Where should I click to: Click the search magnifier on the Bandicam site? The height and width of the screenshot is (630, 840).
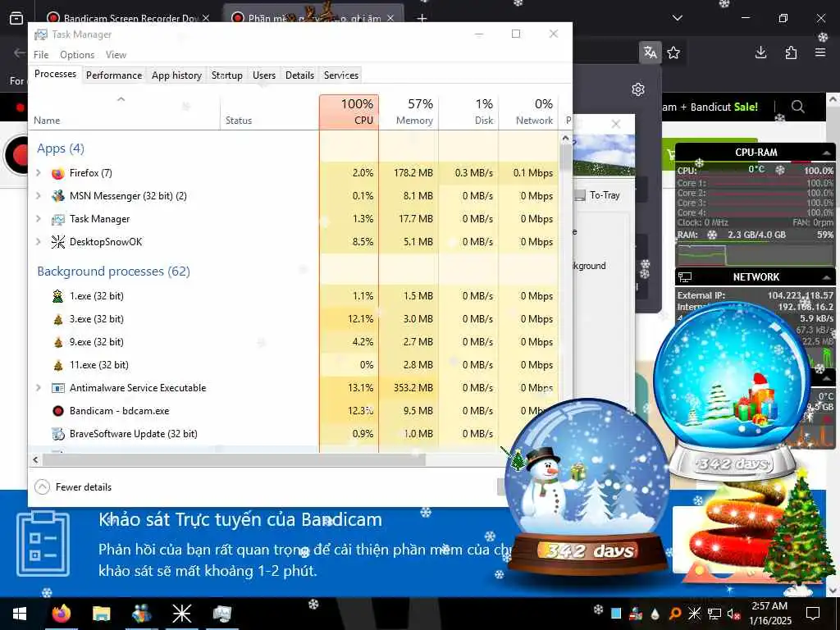pos(797,107)
